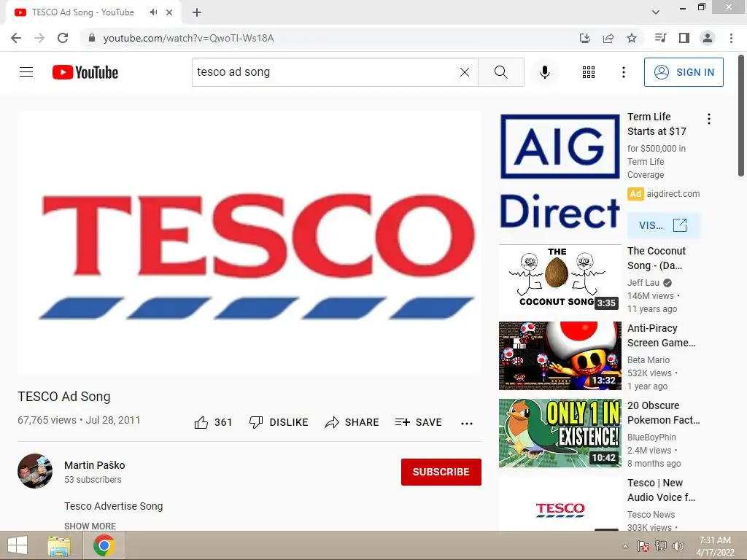Open media controls in Chrome toolbar
Image resolution: width=747 pixels, height=560 pixels.
tap(660, 38)
